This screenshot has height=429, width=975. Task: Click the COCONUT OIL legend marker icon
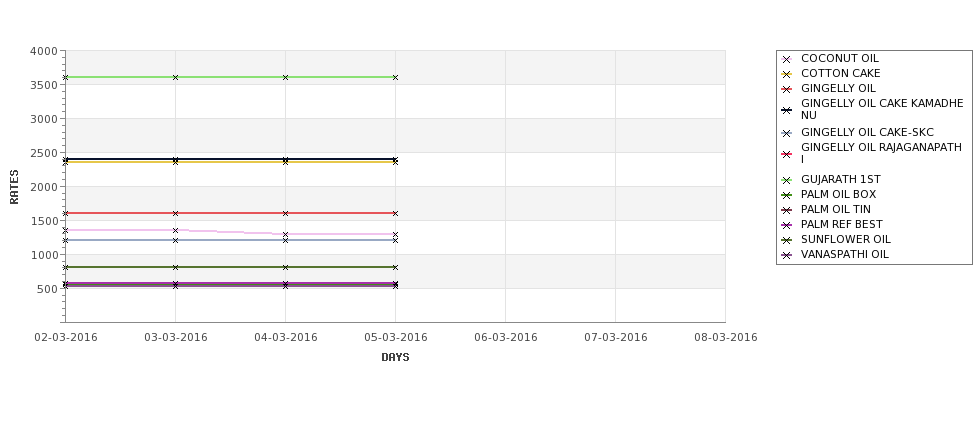pyautogui.click(x=786, y=59)
